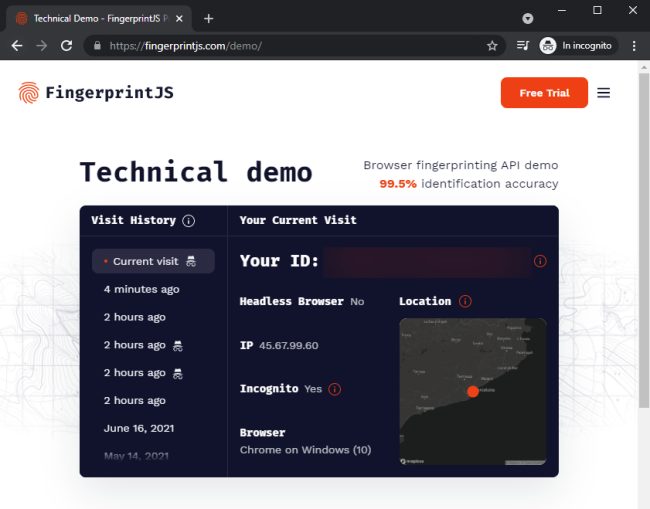Open a new browser tab

(209, 19)
